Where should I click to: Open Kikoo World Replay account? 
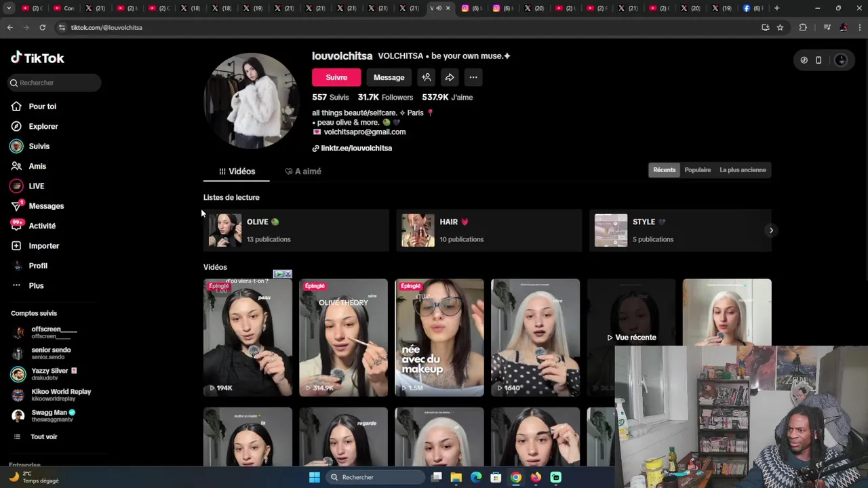click(x=52, y=394)
